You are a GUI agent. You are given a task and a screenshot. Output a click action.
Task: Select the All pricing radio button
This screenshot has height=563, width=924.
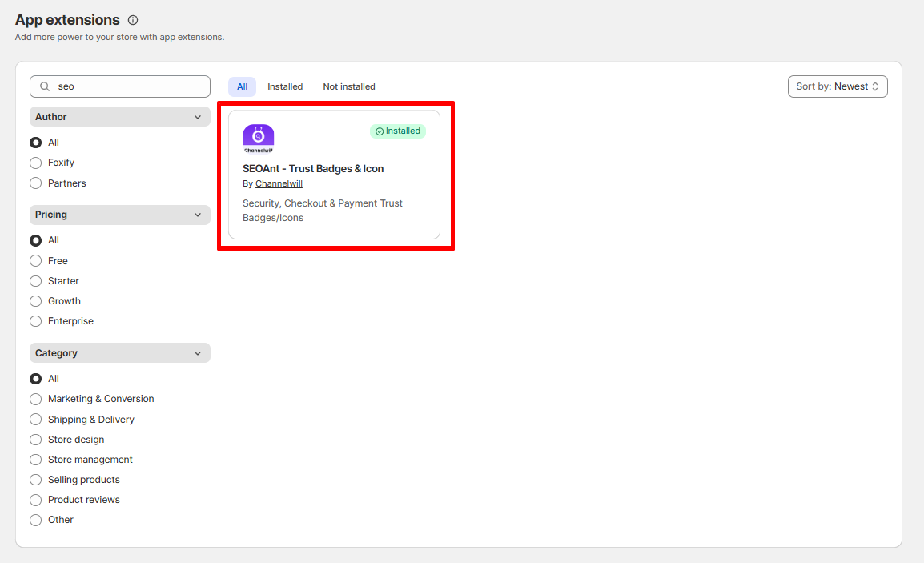point(36,240)
